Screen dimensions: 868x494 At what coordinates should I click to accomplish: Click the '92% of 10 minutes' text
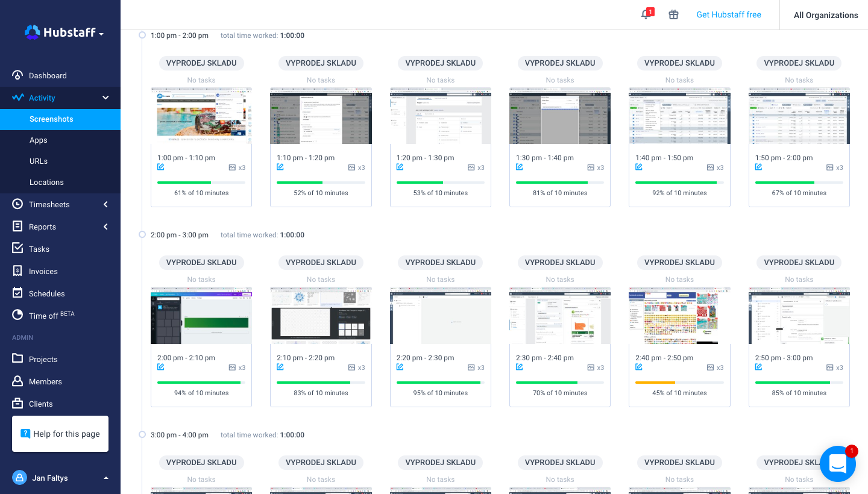click(x=679, y=193)
